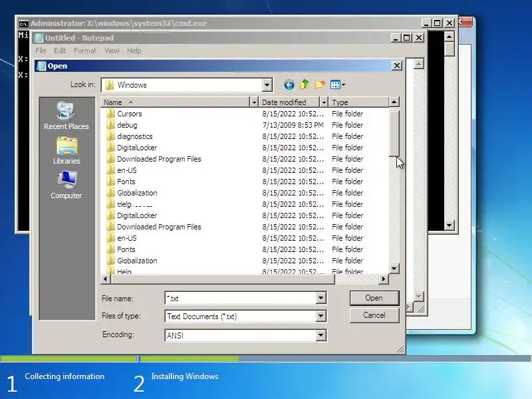This screenshot has width=532, height=399.
Task: Click the date 7/13/2009 8:53 PM
Action: click(x=293, y=125)
